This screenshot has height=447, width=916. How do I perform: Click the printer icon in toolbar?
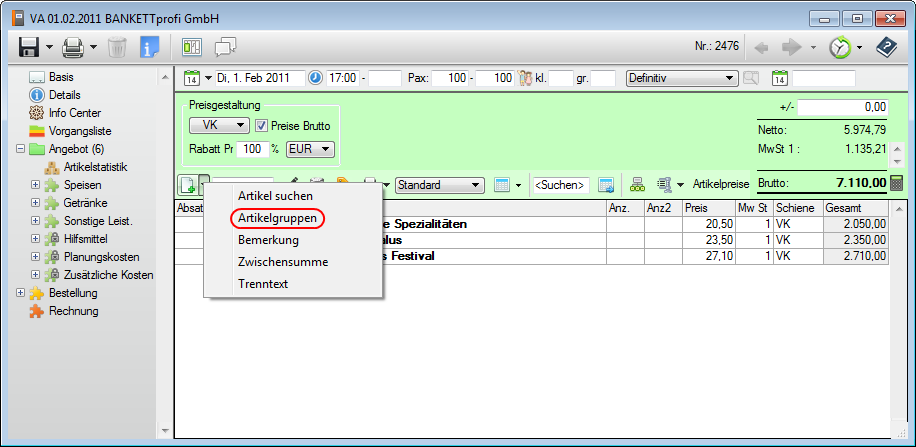[x=73, y=47]
